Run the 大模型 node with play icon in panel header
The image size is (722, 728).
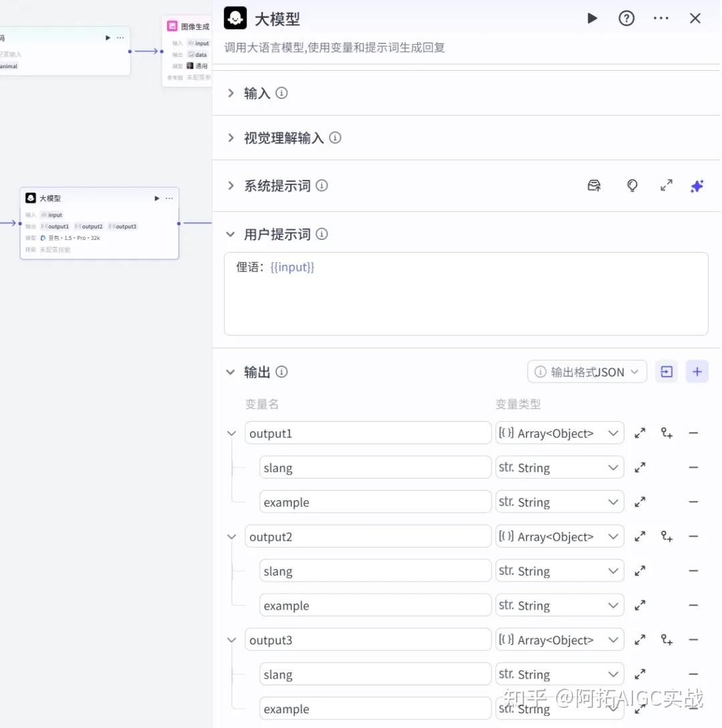point(592,19)
